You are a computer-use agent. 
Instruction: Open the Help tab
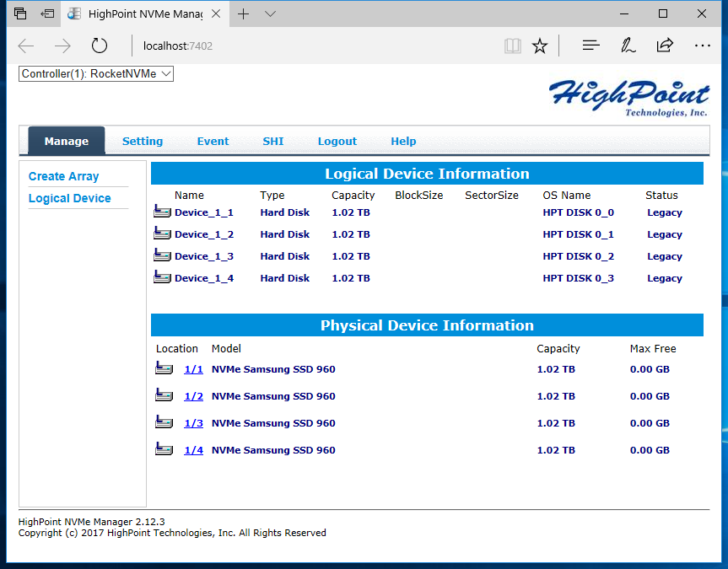click(403, 141)
